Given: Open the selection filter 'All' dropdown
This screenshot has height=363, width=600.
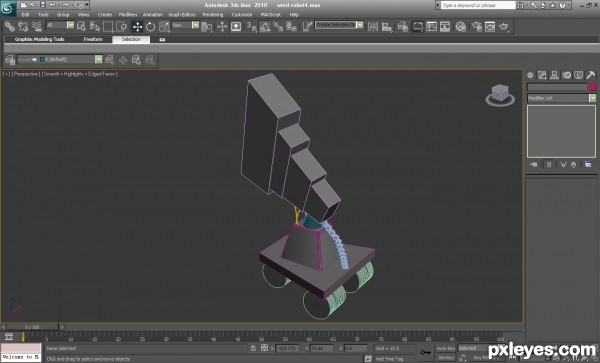Looking at the screenshot, I should pos(60,25).
